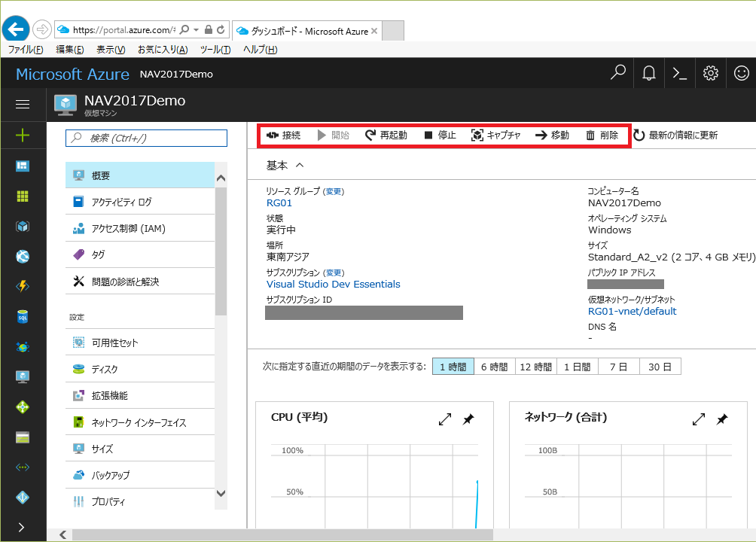Open Virtual machines monitor icon in sidebar
This screenshot has height=542, width=756.
click(23, 376)
